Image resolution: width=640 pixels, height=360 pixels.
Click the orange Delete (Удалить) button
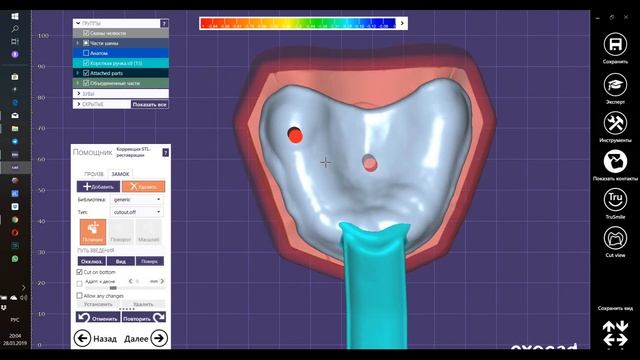pyautogui.click(x=143, y=187)
